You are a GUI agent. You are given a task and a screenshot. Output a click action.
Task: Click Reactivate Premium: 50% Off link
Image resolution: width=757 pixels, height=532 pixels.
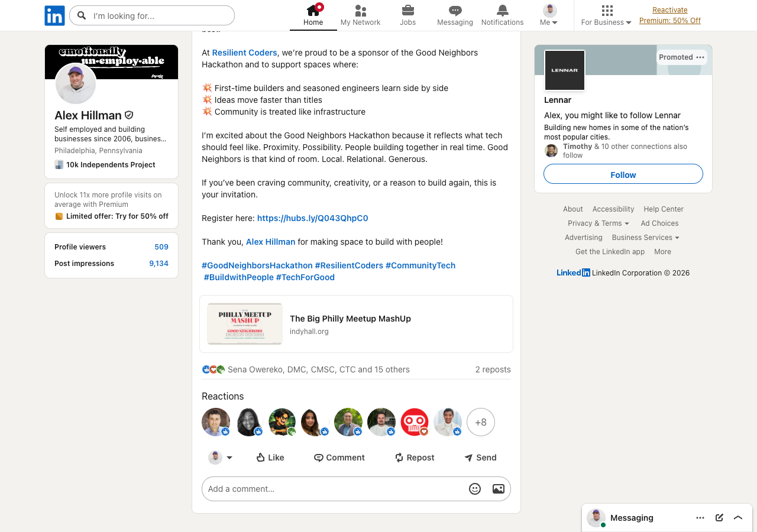[x=670, y=15]
